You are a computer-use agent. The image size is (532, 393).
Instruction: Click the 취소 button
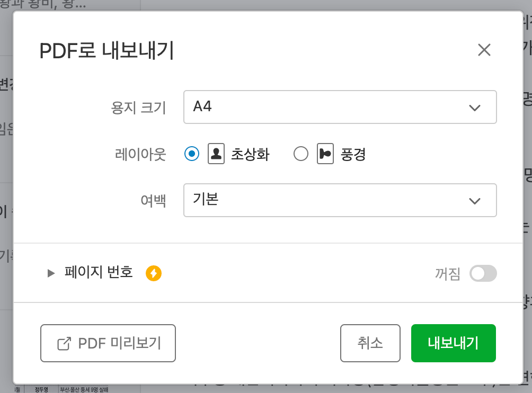(x=370, y=343)
